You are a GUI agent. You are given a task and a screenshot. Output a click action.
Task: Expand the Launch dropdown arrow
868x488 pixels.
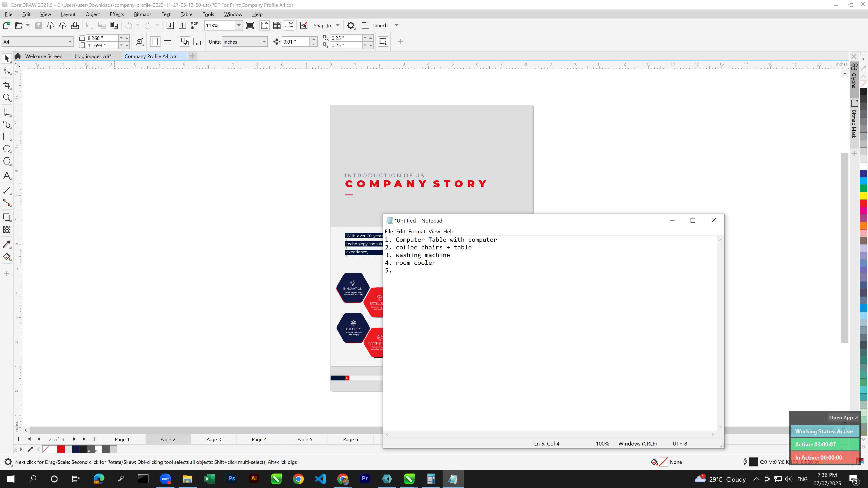(397, 25)
